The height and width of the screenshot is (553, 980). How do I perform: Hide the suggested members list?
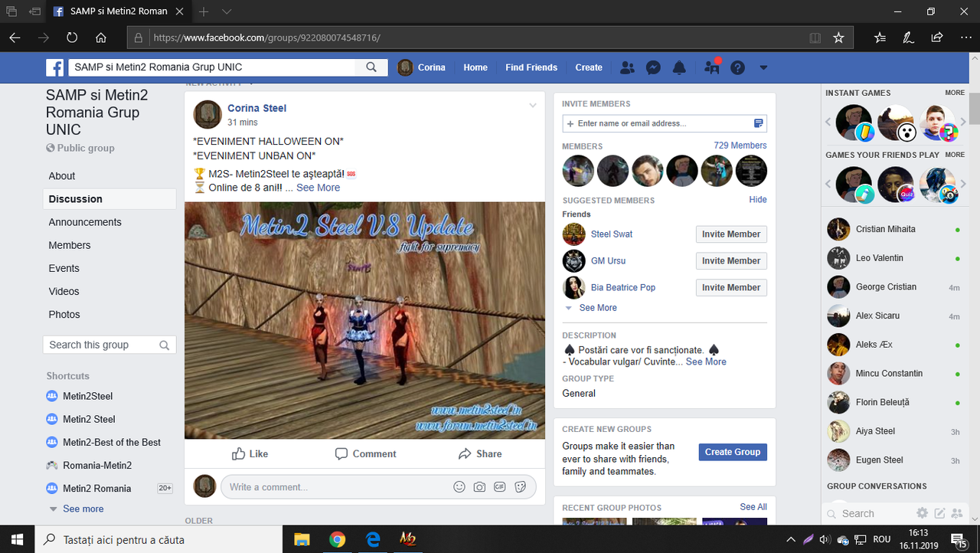(758, 199)
